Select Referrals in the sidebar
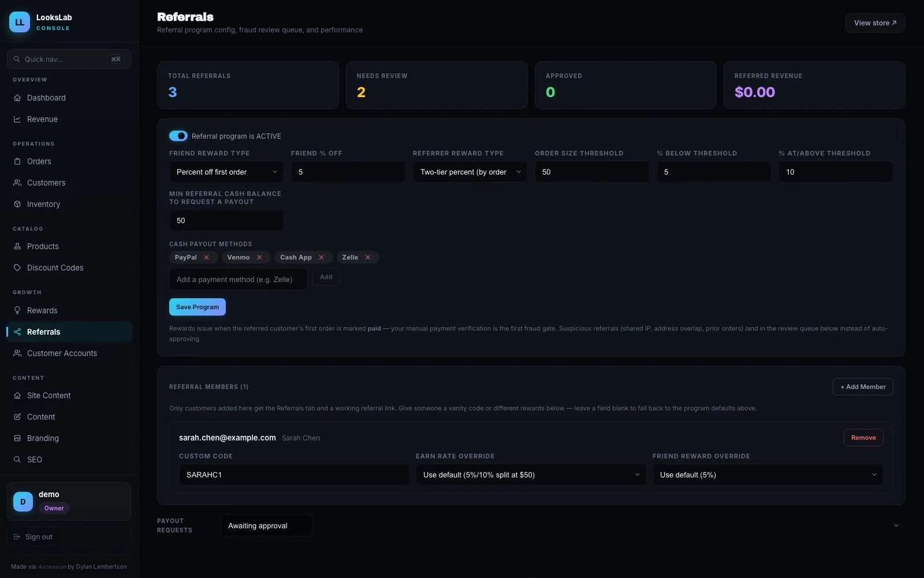This screenshot has width=924, height=578. pos(69,332)
